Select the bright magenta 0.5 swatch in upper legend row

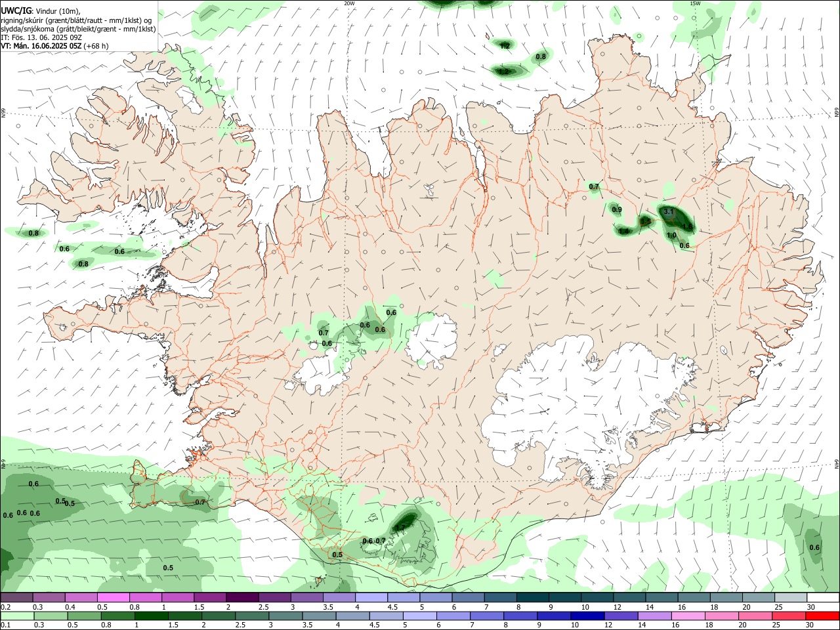pos(114,598)
